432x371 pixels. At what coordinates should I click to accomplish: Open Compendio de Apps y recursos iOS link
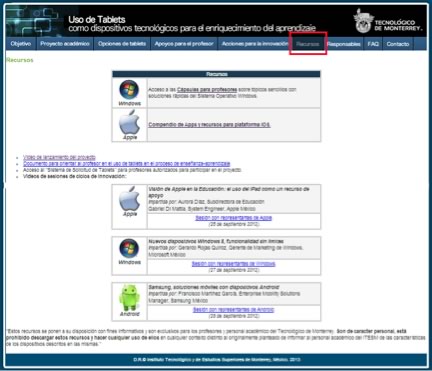pos(209,125)
